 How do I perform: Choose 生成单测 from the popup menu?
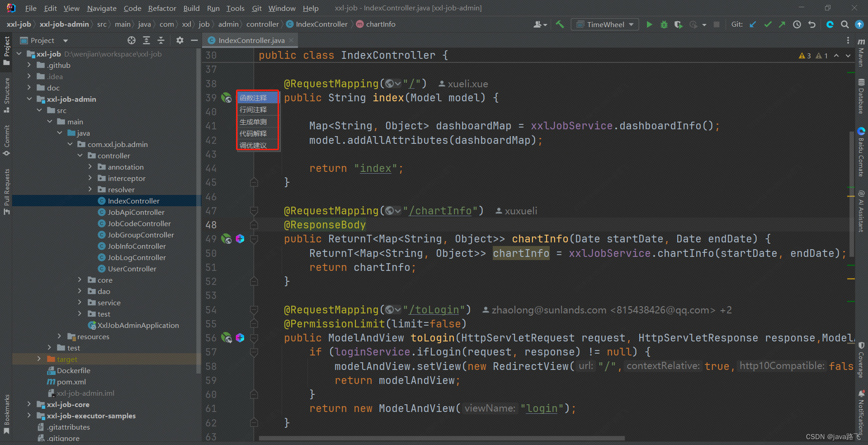tap(258, 122)
